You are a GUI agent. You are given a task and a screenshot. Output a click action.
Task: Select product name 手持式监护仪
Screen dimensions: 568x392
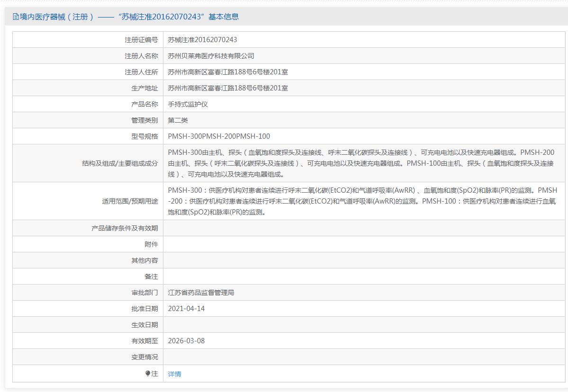click(188, 104)
